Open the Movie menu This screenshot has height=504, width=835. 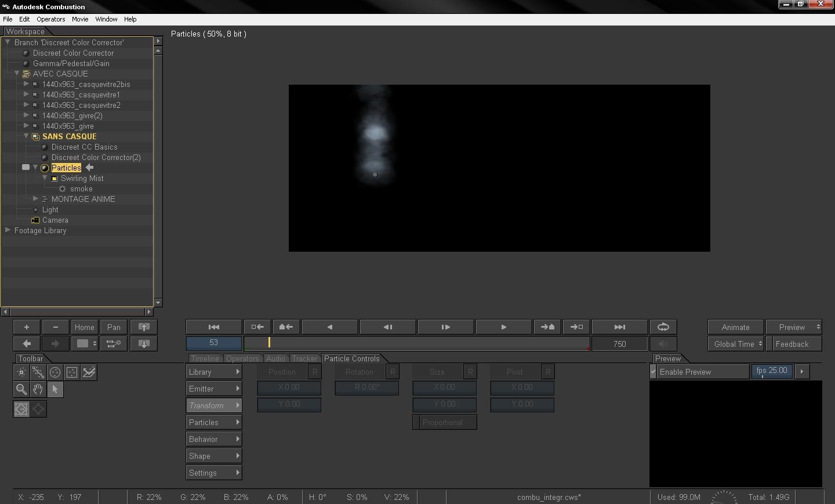pos(80,19)
